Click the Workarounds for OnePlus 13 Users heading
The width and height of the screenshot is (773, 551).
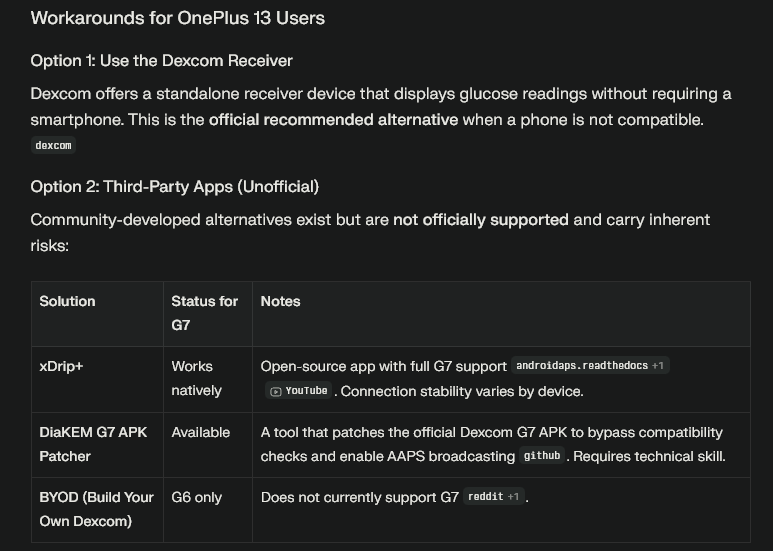point(177,18)
